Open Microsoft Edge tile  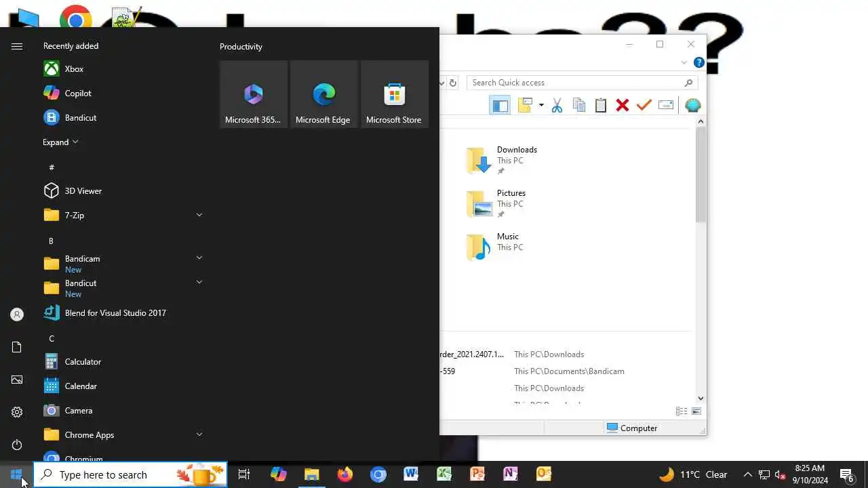click(324, 94)
